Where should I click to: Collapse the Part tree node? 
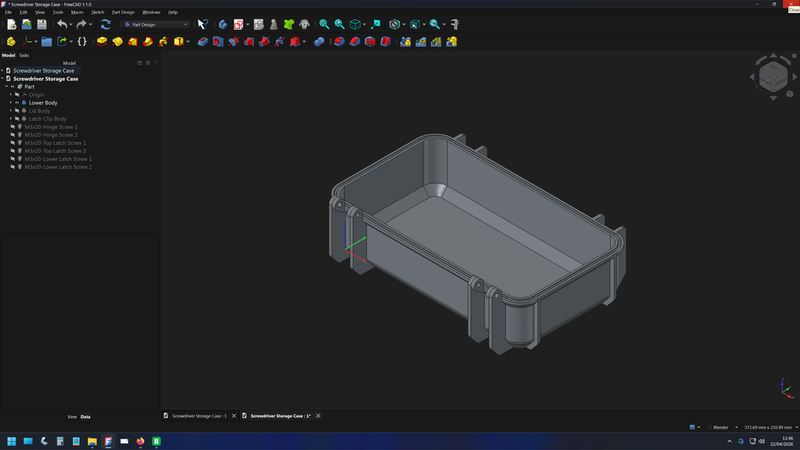(x=6, y=87)
